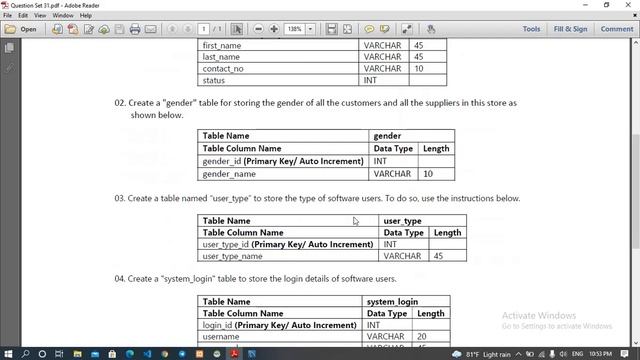
Task: Switch to Read Mode icon
Action: point(407,29)
